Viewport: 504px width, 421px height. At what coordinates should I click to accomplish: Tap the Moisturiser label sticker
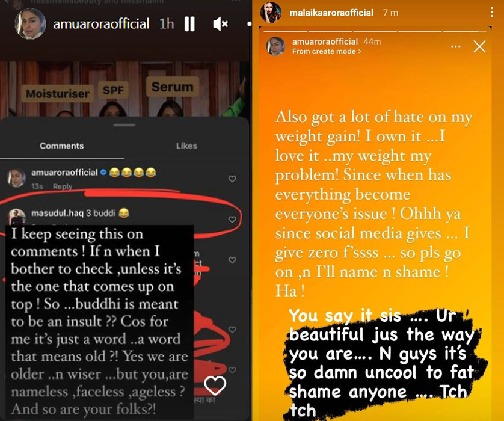coord(58,94)
